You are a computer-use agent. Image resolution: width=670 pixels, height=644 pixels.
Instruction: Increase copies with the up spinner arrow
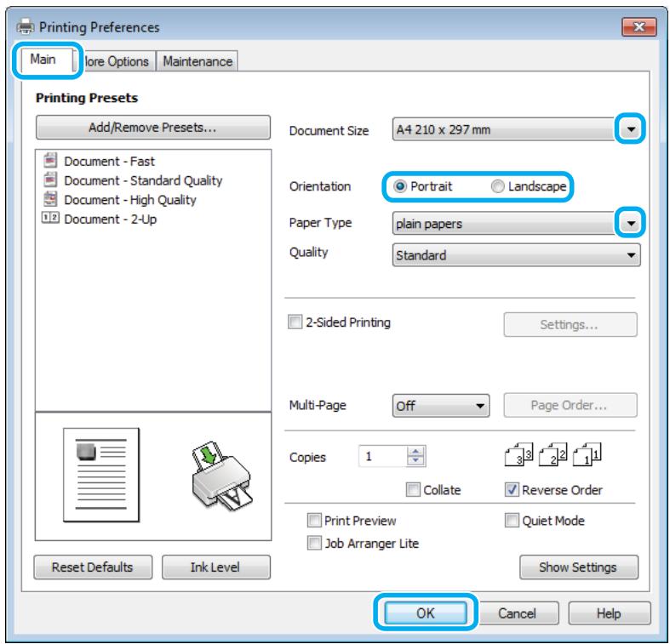click(415, 451)
